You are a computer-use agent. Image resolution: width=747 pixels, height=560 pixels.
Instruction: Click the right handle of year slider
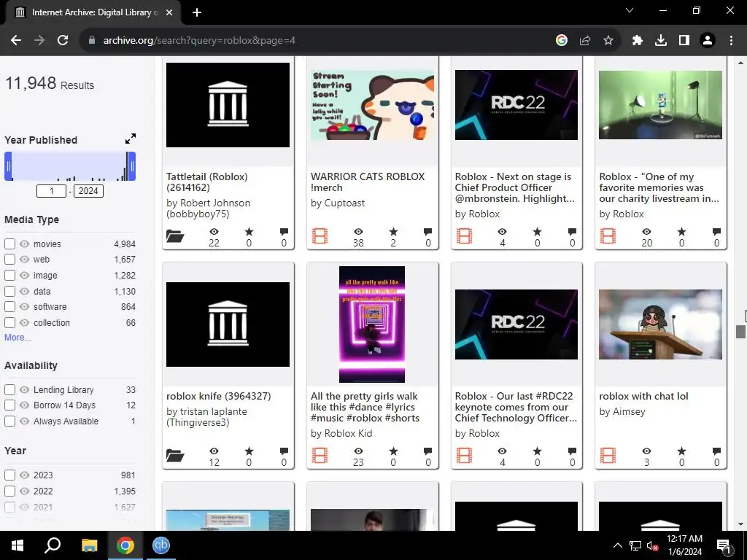pyautogui.click(x=132, y=166)
